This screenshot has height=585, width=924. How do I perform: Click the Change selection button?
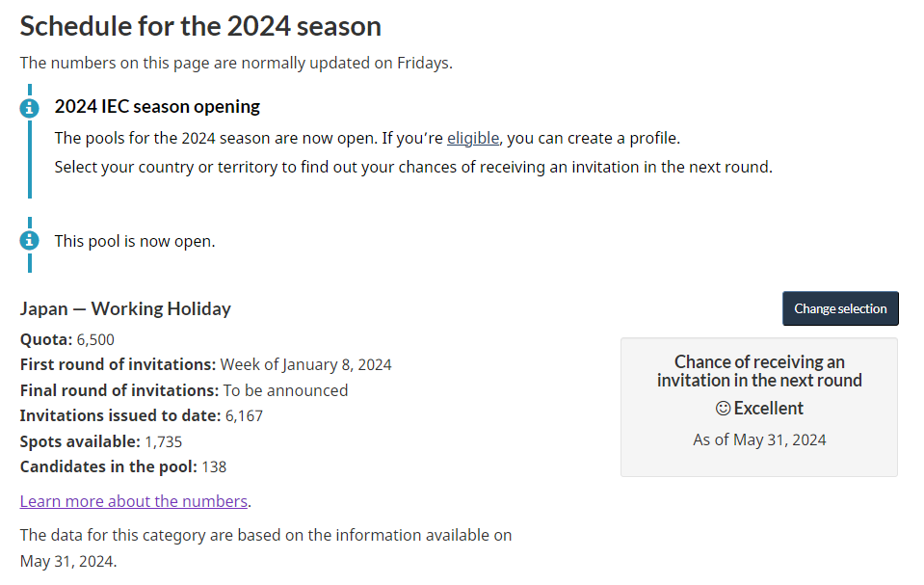tap(840, 308)
